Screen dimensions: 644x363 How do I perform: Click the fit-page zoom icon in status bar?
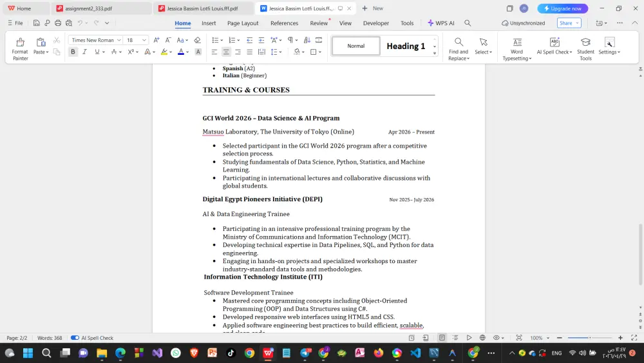pyautogui.click(x=519, y=337)
